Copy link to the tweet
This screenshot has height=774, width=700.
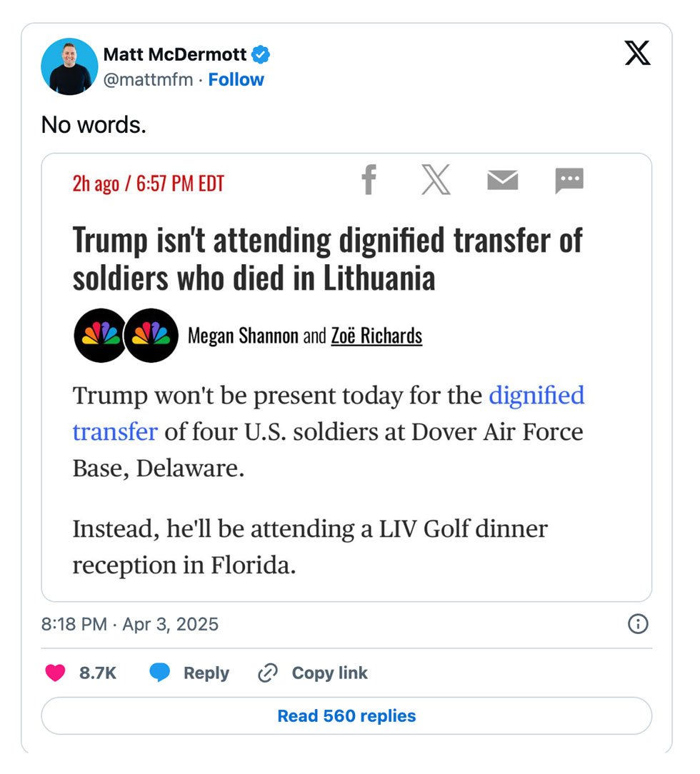(x=313, y=673)
